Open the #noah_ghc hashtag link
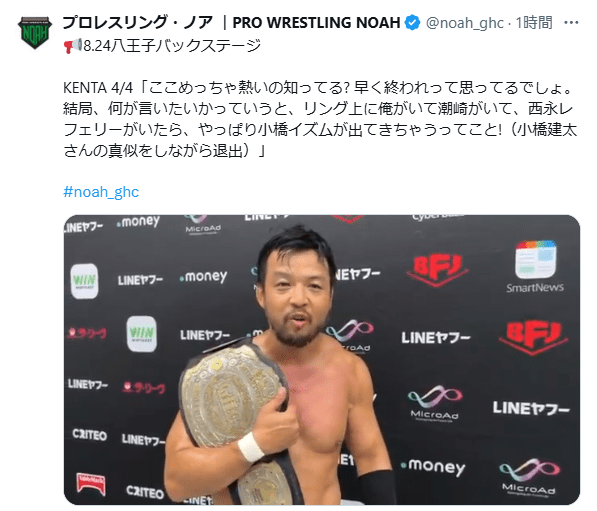This screenshot has width=597, height=511. tap(101, 192)
